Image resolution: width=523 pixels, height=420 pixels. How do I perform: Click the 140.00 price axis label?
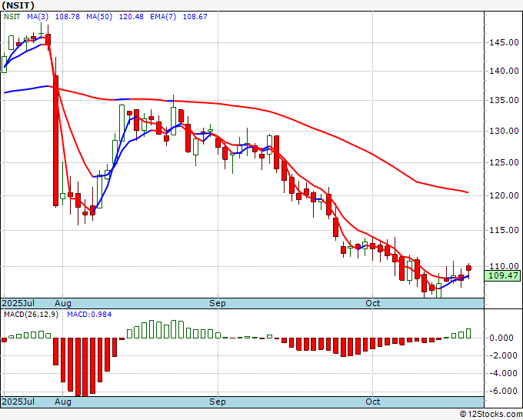click(x=504, y=71)
